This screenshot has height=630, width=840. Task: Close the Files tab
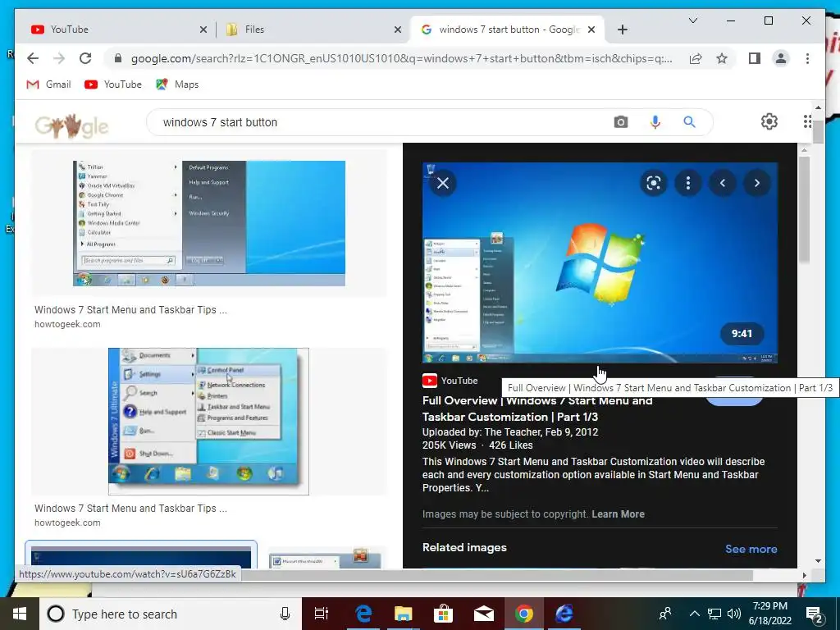pos(398,30)
